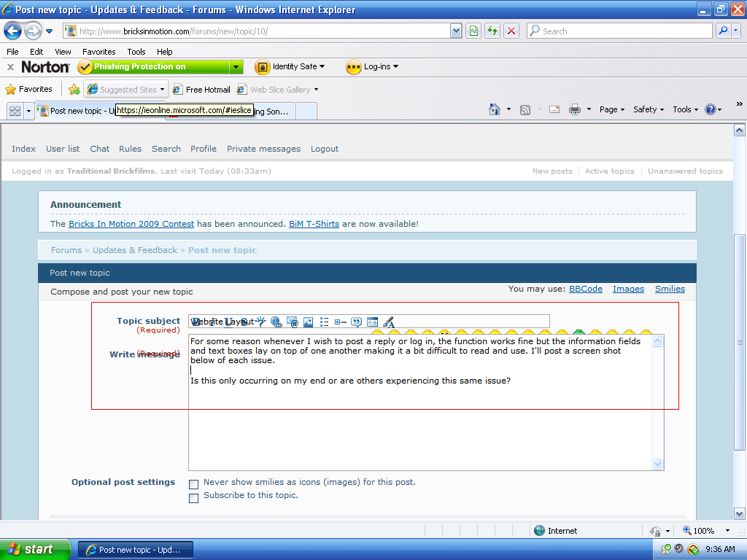The width and height of the screenshot is (747, 560).
Task: Follow the Bricks In Motion 2009 Contest link
Action: pyautogui.click(x=131, y=224)
